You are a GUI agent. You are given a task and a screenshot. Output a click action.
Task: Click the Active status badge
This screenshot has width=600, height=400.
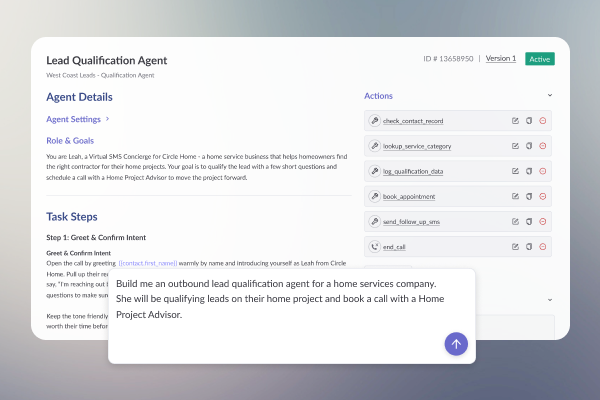pyautogui.click(x=540, y=59)
